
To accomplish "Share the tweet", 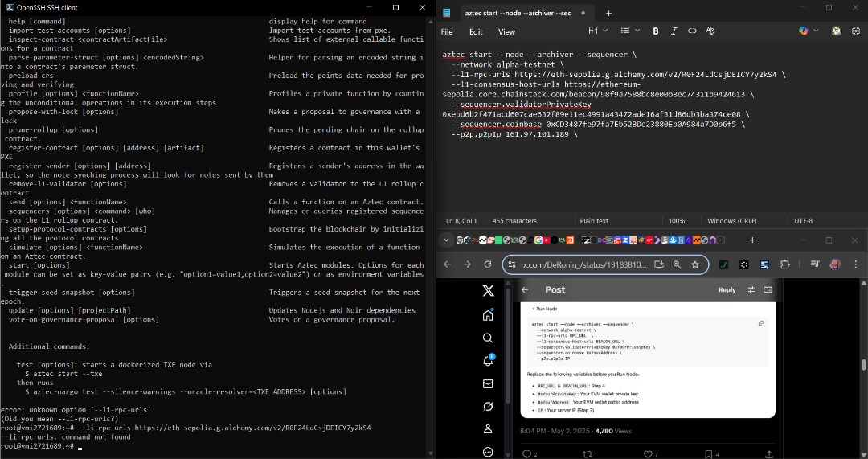I will [769, 454].
